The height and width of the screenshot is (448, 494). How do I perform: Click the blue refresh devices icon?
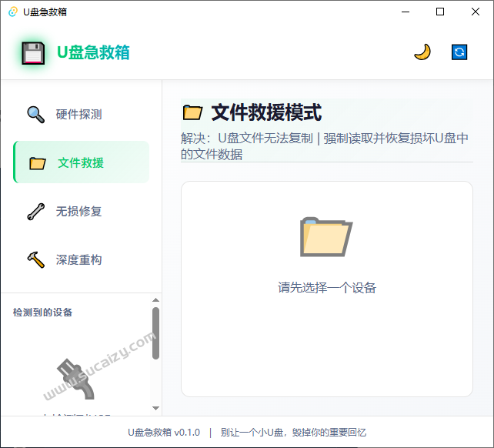459,52
